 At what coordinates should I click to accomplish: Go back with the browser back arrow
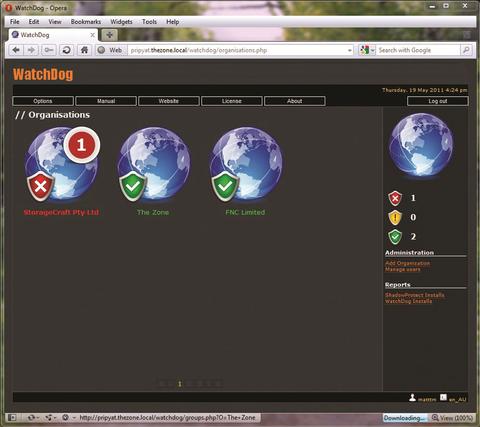click(16, 50)
